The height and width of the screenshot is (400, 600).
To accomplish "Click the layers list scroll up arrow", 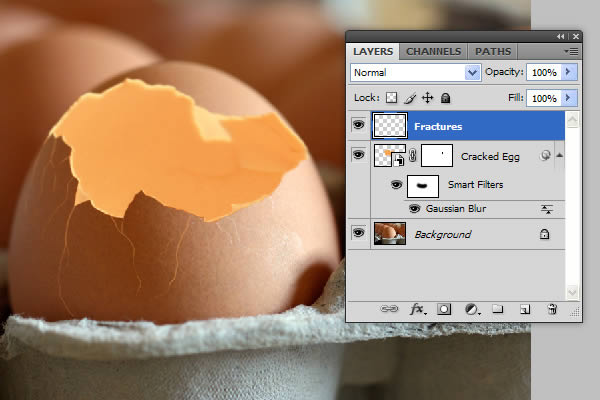I will [x=572, y=120].
